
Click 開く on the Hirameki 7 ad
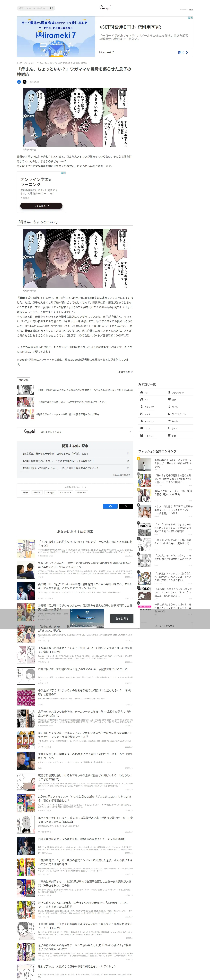click(x=183, y=52)
